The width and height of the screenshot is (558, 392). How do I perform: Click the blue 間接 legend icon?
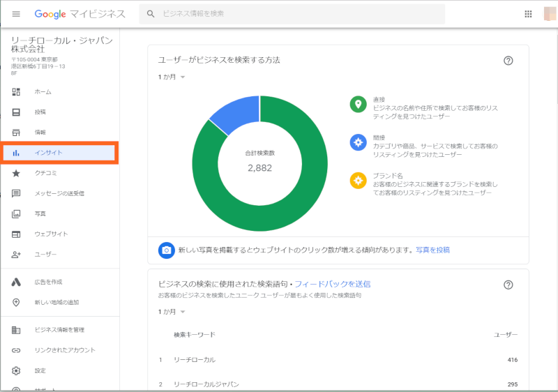[358, 143]
